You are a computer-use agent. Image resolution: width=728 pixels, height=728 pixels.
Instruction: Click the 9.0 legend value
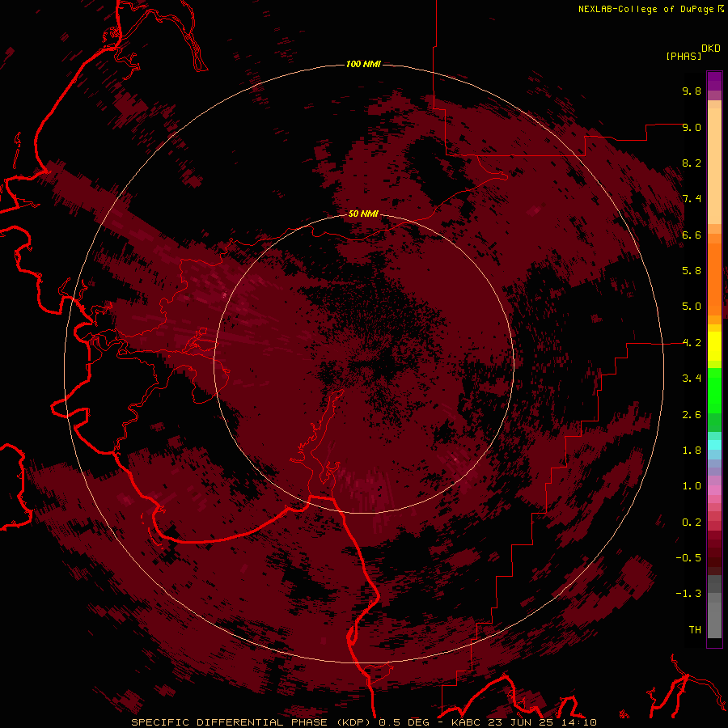pyautogui.click(x=692, y=127)
